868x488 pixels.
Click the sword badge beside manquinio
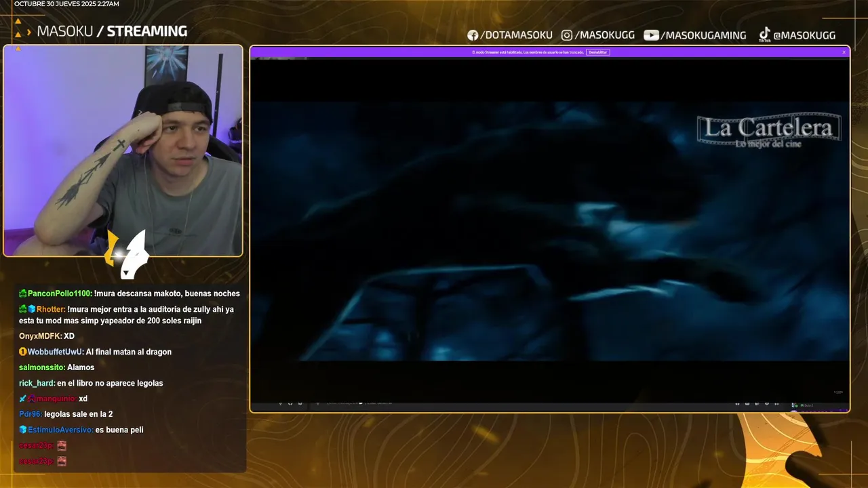click(x=22, y=399)
